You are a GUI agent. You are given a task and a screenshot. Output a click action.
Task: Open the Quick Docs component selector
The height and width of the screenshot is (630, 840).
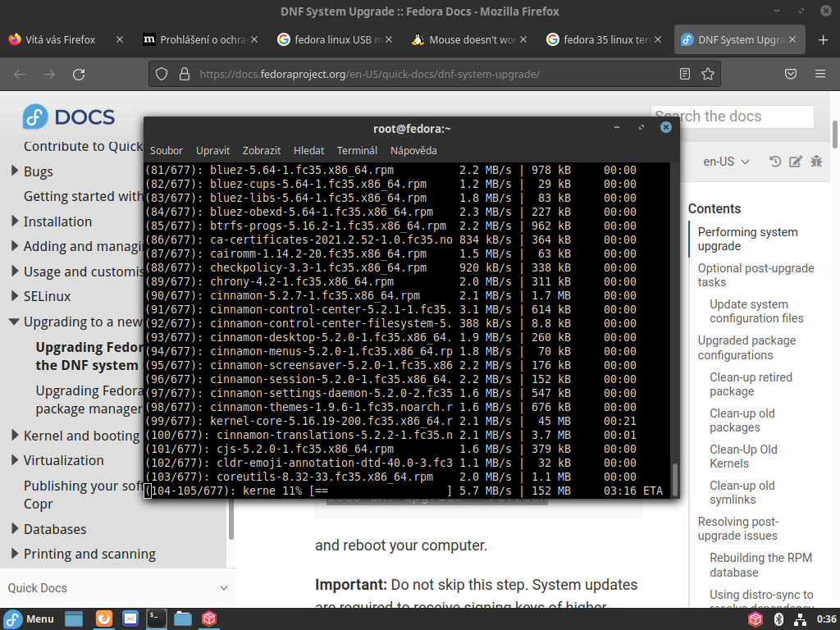click(118, 587)
